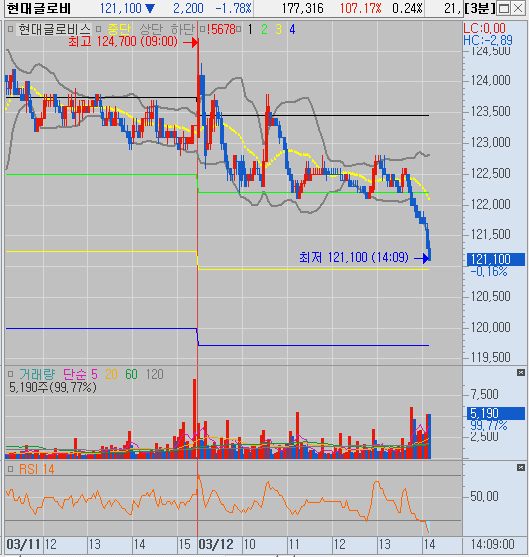Toggle the square box beside RSI 14 label
Image resolution: width=529 pixels, height=557 pixels.
pyautogui.click(x=11, y=469)
